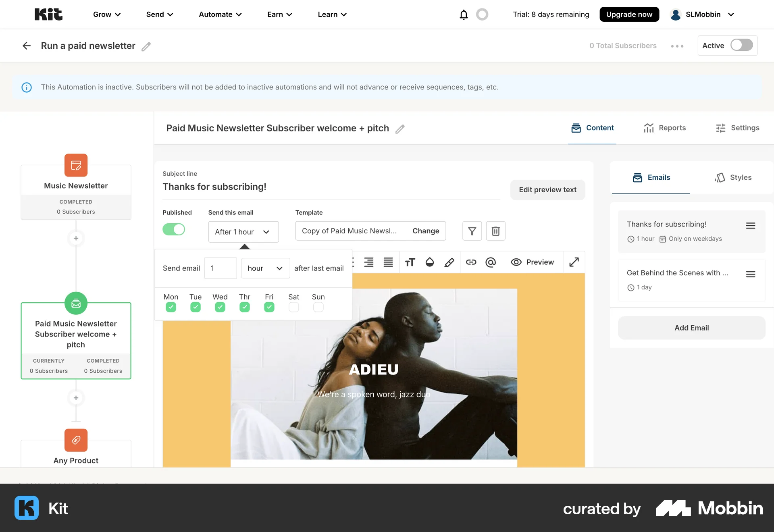
Task: Switch to the Styles tab
Action: (733, 177)
